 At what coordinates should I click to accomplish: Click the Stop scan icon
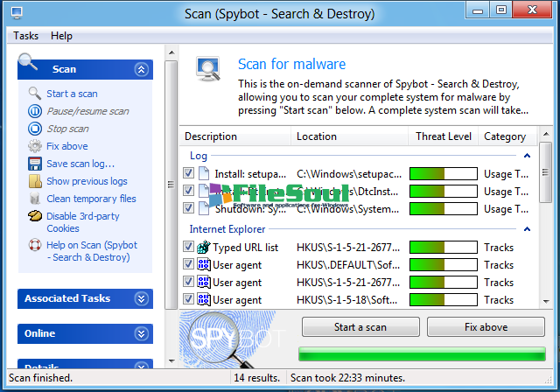click(35, 129)
